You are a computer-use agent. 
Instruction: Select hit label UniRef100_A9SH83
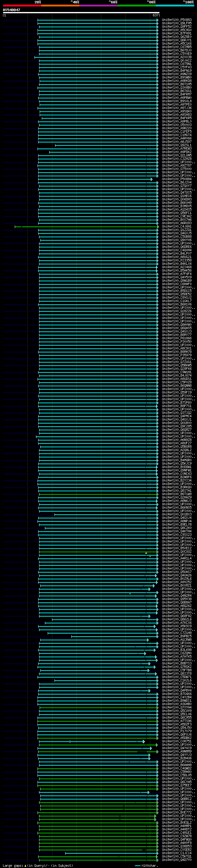point(177,115)
